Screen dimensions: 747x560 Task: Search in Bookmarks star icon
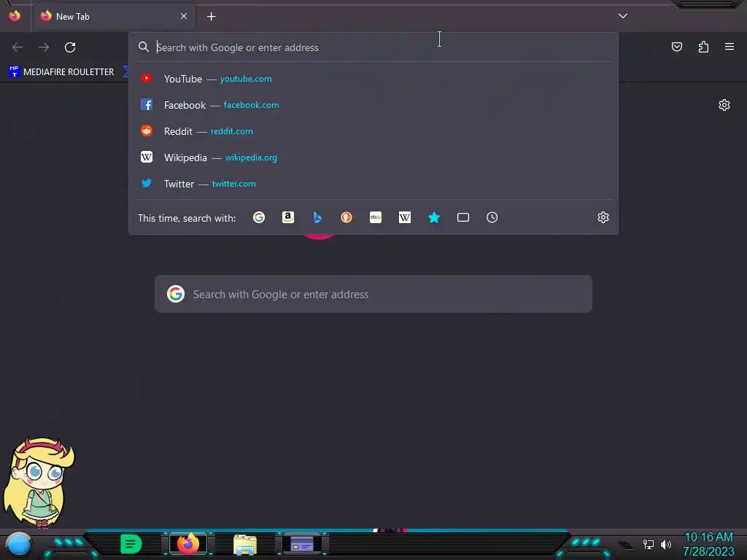pyautogui.click(x=434, y=217)
